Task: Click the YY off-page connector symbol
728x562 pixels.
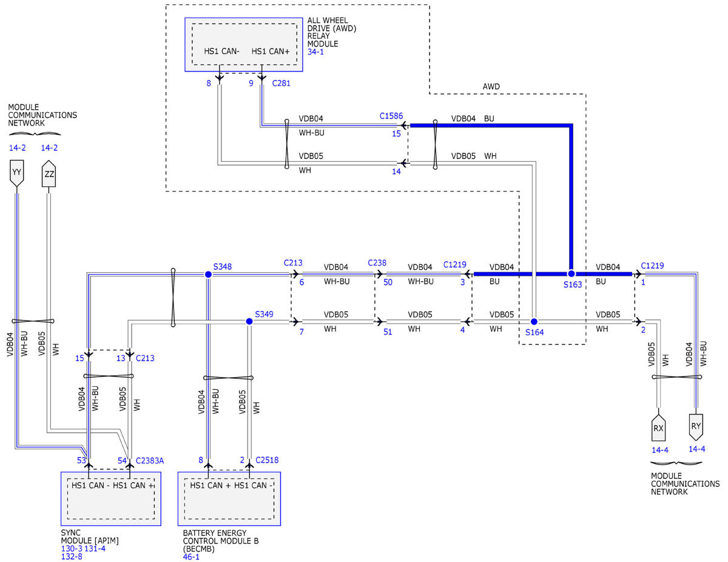Action: [x=17, y=172]
